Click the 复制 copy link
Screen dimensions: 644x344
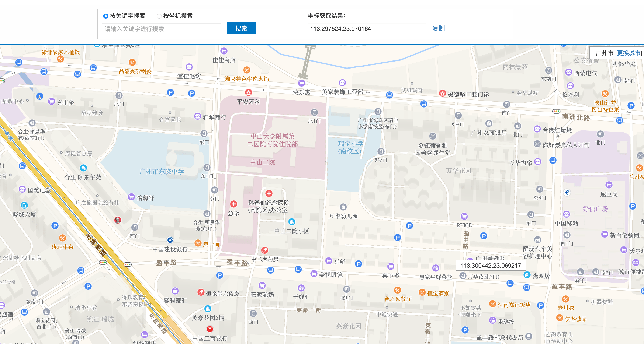[438, 28]
